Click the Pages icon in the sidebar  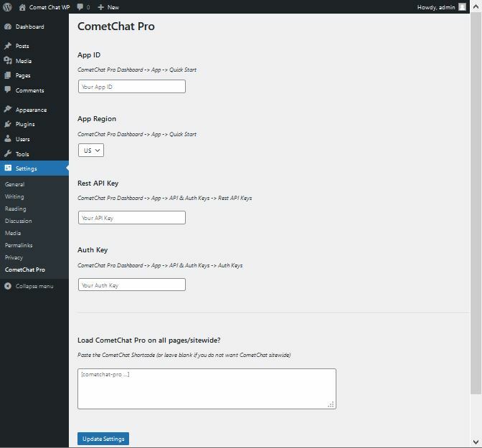coord(8,75)
